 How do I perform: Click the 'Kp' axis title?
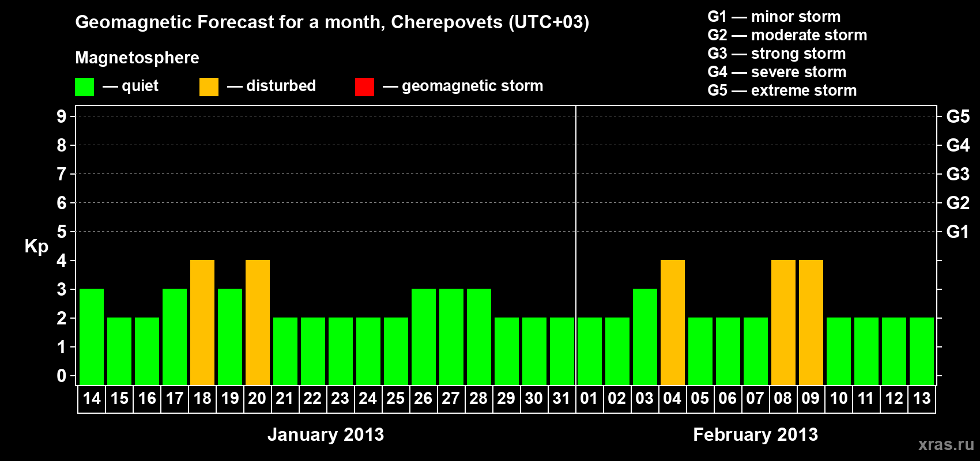click(x=36, y=247)
